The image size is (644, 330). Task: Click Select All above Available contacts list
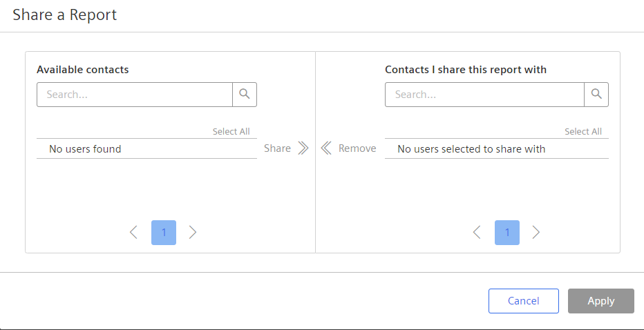pos(231,132)
